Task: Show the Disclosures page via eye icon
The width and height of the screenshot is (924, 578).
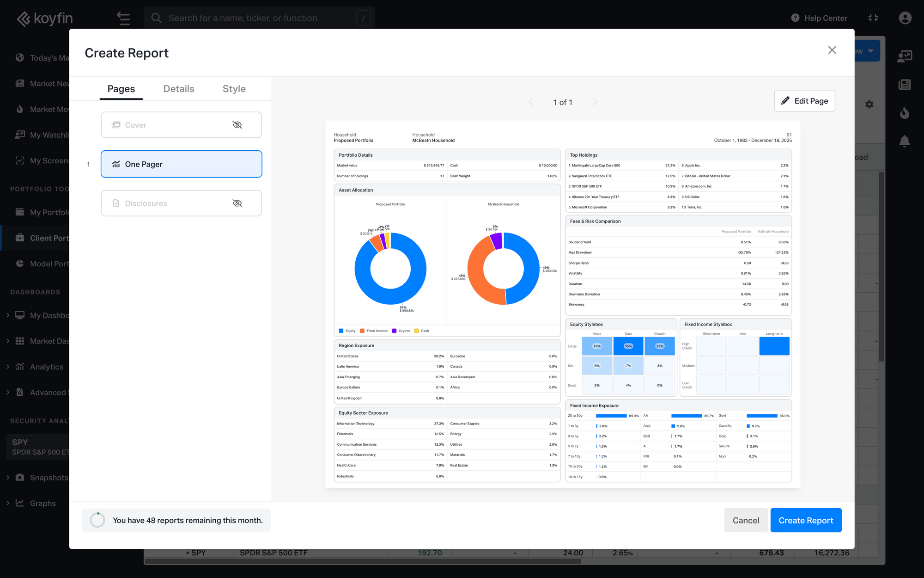Action: click(x=237, y=203)
